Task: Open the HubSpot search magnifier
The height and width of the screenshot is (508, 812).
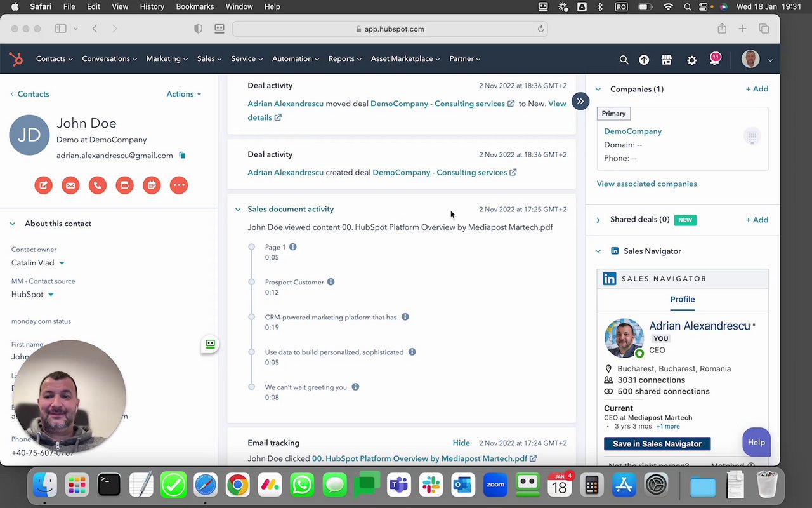Action: [624, 60]
